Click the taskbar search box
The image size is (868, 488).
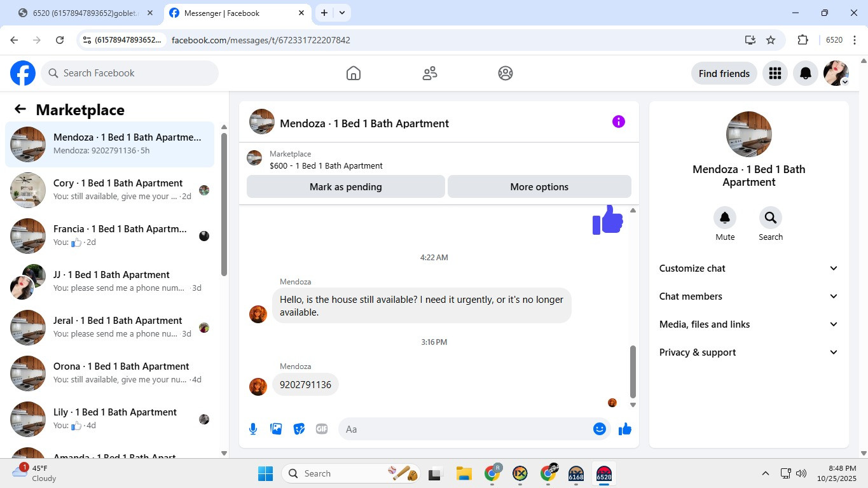coord(352,473)
